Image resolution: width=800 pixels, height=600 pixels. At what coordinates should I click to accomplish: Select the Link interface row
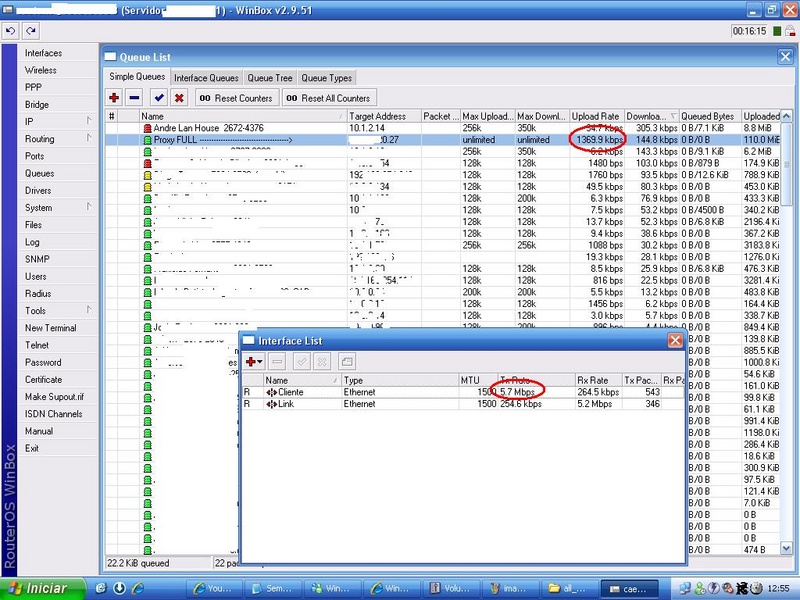tap(463, 404)
